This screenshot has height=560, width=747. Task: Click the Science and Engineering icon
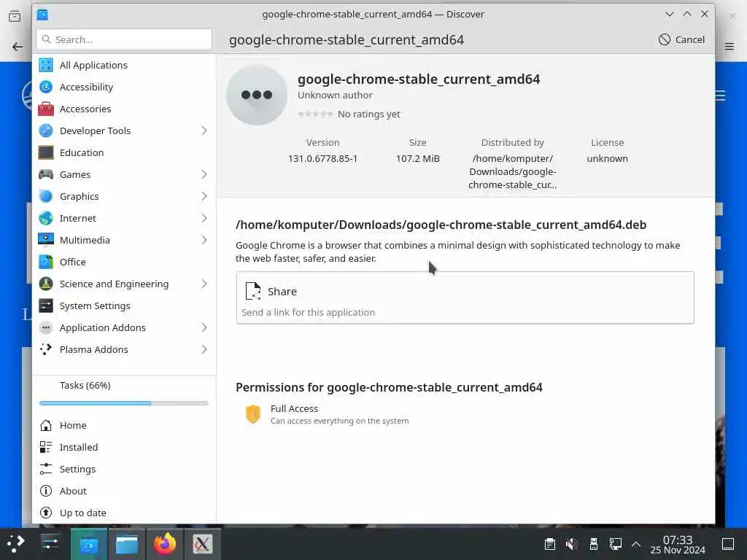point(46,284)
